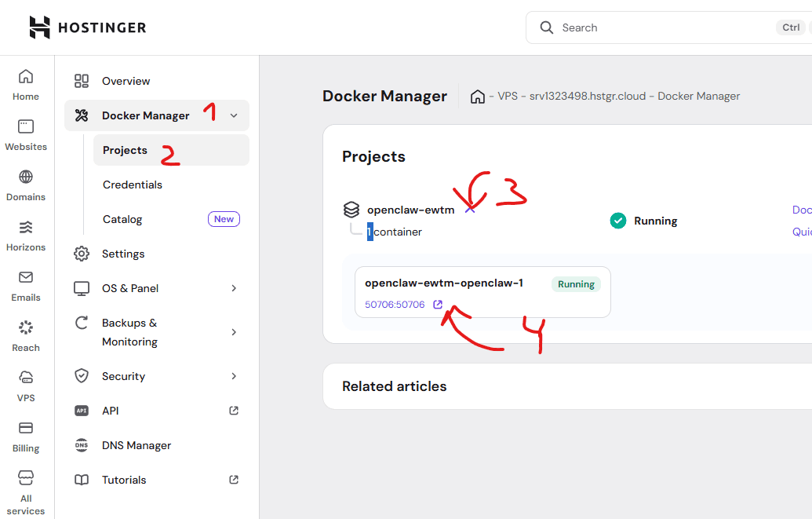The width and height of the screenshot is (812, 519).
Task: Click srv1323498.hstgr.cloud breadcrumb link
Action: [x=588, y=97]
